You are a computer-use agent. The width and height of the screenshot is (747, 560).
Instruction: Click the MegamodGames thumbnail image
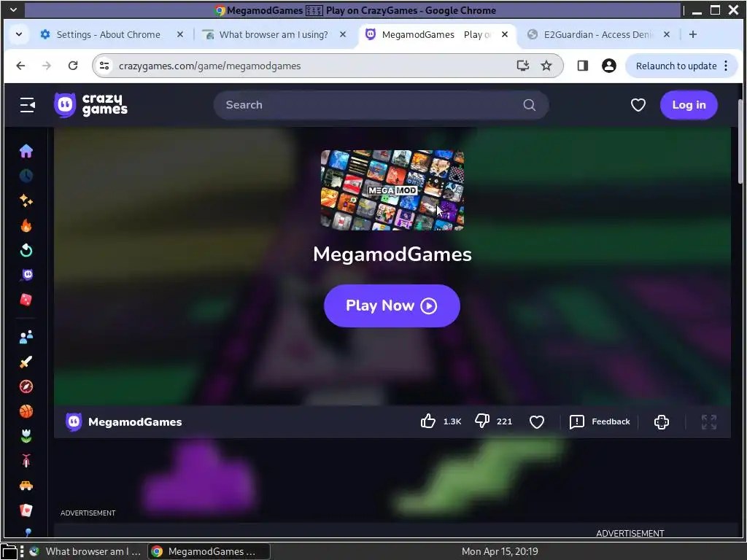pyautogui.click(x=392, y=190)
